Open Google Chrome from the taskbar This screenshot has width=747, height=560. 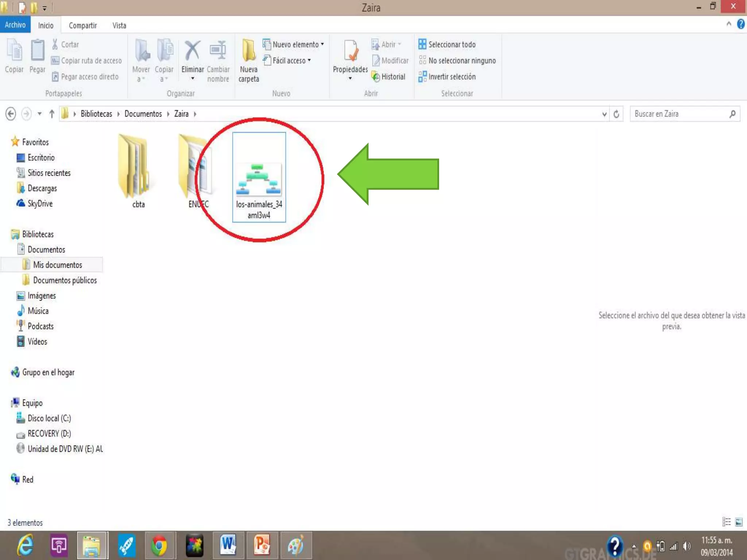[x=159, y=546]
